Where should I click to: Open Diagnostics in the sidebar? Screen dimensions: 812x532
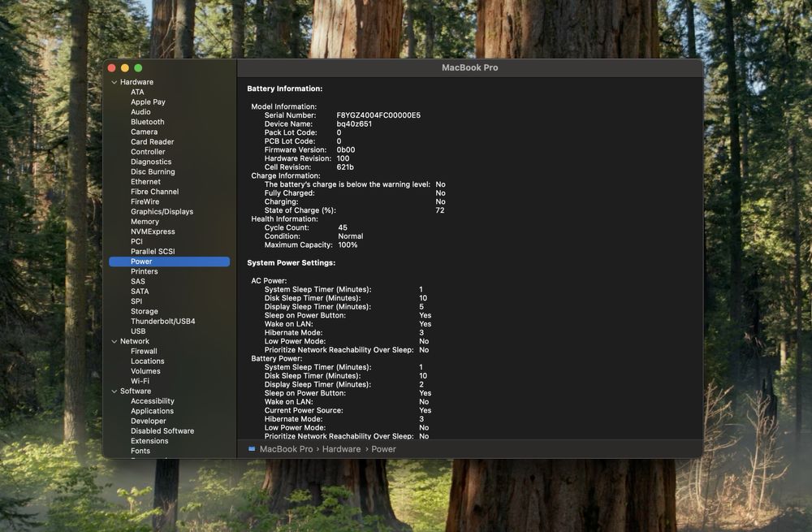[151, 162]
